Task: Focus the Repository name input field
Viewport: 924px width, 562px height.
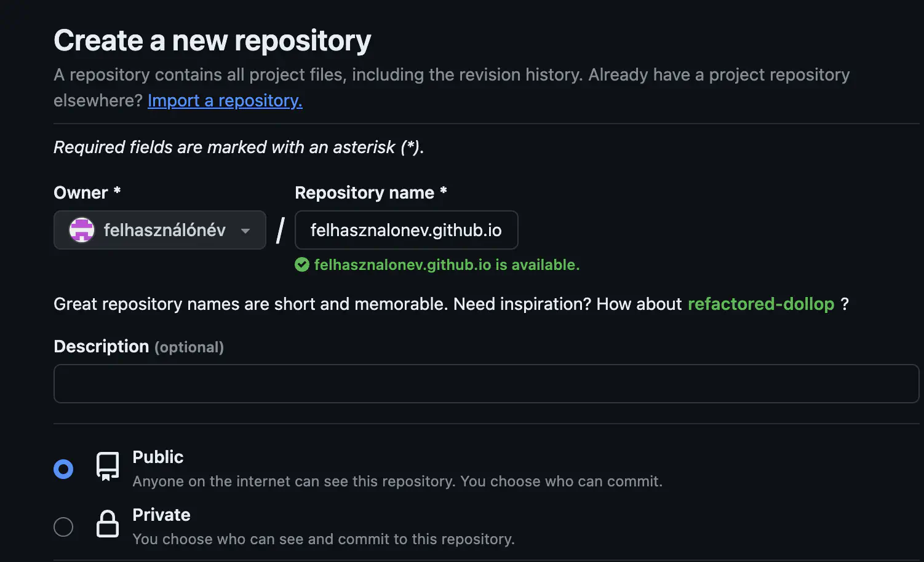Action: [x=406, y=230]
